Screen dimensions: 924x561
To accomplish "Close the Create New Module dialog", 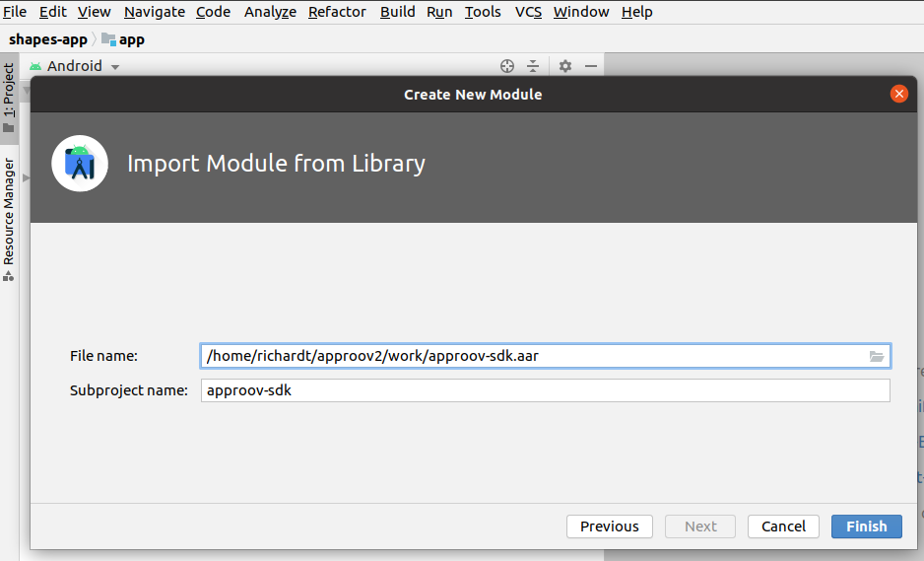I will (898, 94).
